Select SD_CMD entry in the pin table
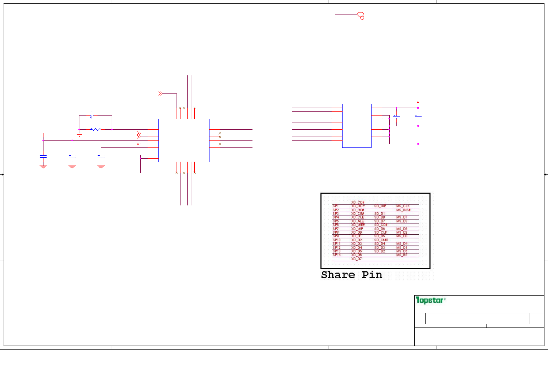 point(381,240)
